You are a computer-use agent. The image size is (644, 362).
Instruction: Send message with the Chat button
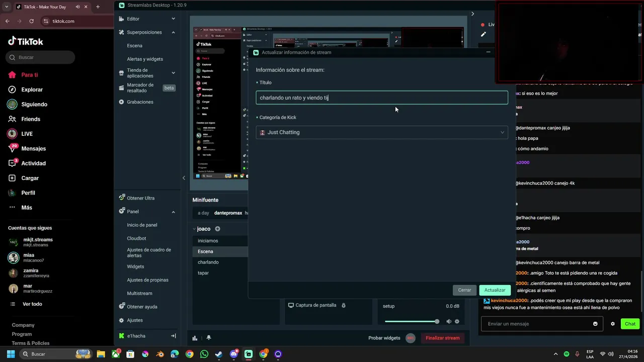tap(630, 324)
